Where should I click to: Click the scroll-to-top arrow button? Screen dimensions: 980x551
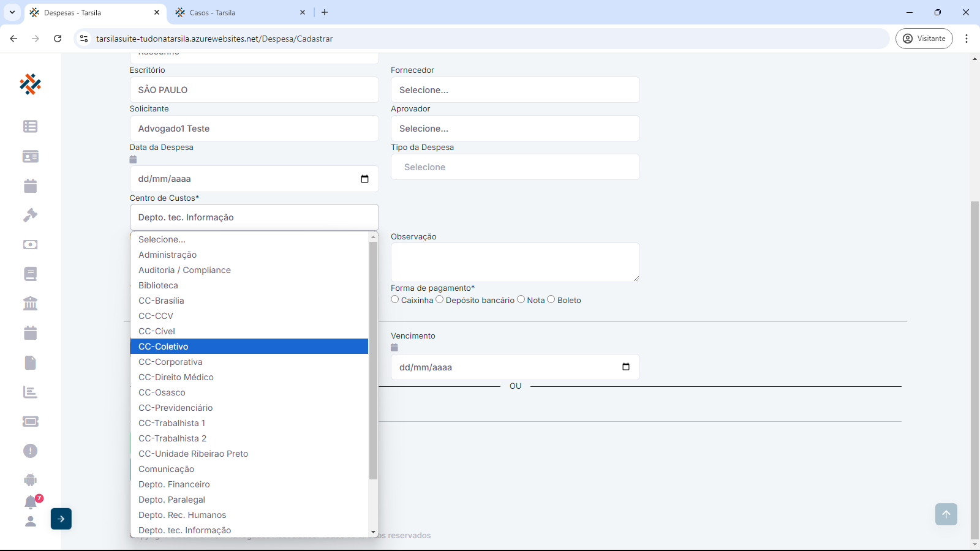(946, 514)
